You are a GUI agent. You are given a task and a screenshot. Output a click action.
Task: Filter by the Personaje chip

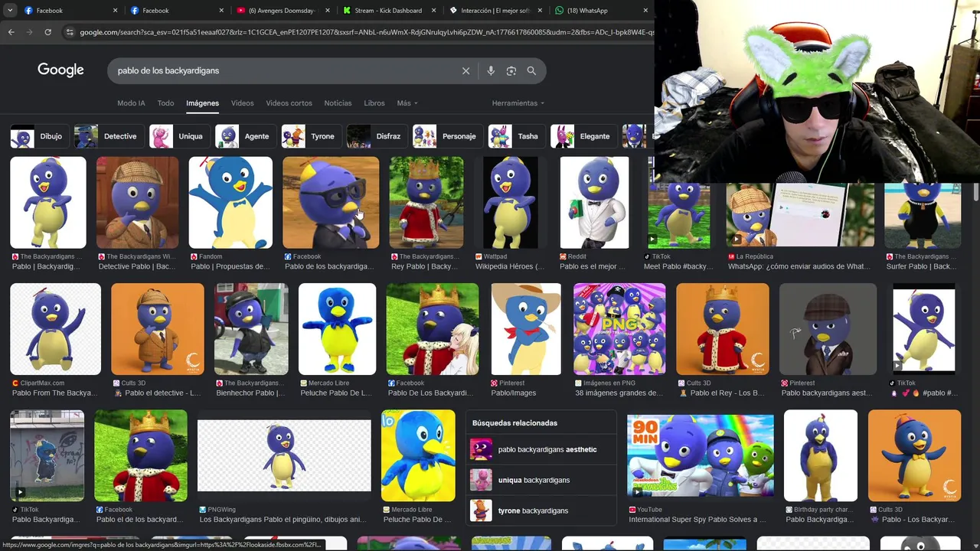coord(446,136)
